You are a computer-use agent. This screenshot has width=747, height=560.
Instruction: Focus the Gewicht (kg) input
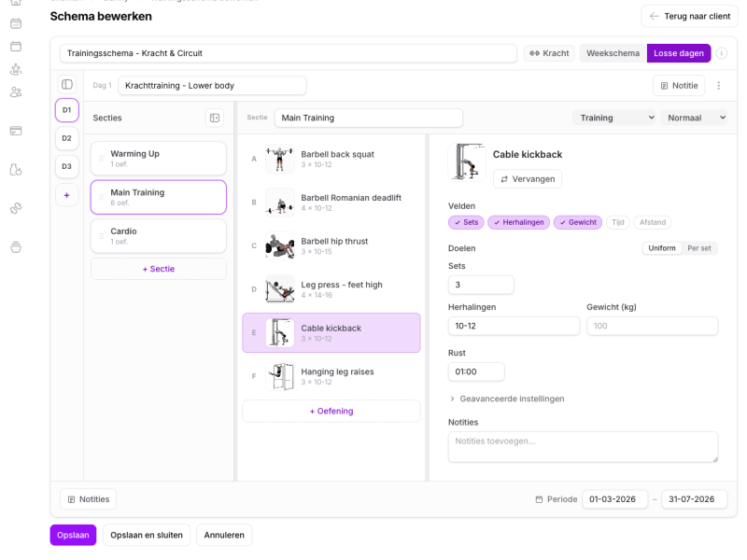point(652,326)
